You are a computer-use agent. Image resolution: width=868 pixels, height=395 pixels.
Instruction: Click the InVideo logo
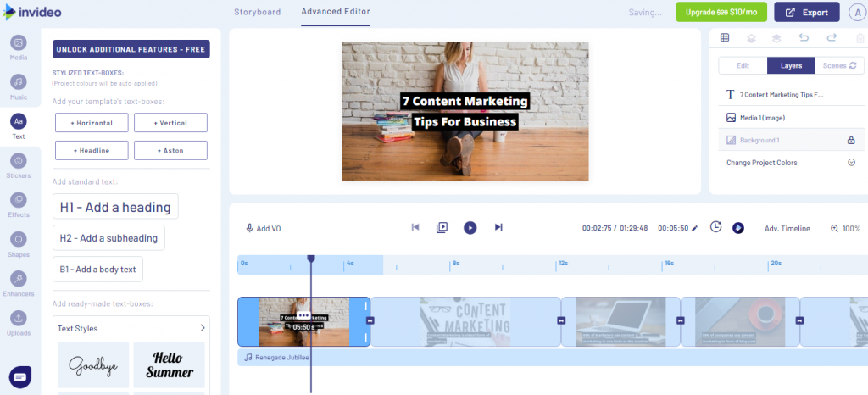pyautogui.click(x=31, y=12)
